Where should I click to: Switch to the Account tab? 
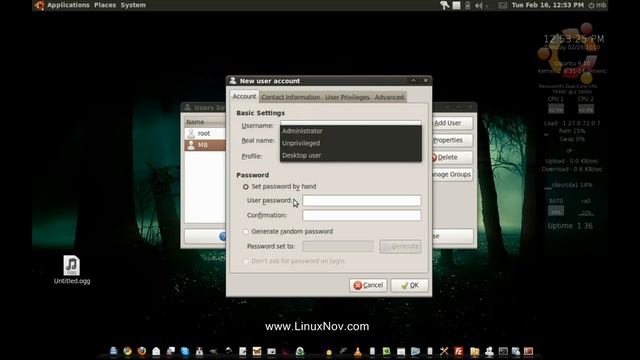coord(244,96)
